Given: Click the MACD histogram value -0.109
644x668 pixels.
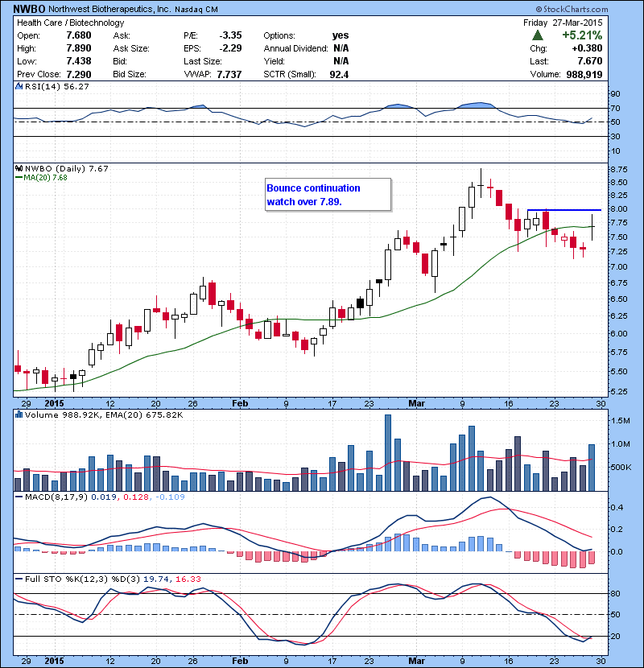Looking at the screenshot, I should (x=170, y=497).
